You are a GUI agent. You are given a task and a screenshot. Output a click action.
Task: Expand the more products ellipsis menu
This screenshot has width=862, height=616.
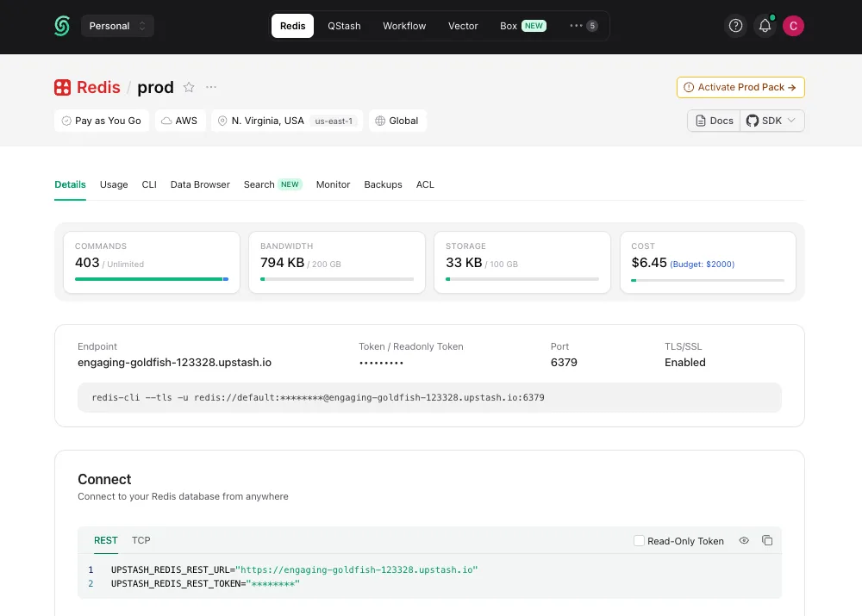pos(584,26)
